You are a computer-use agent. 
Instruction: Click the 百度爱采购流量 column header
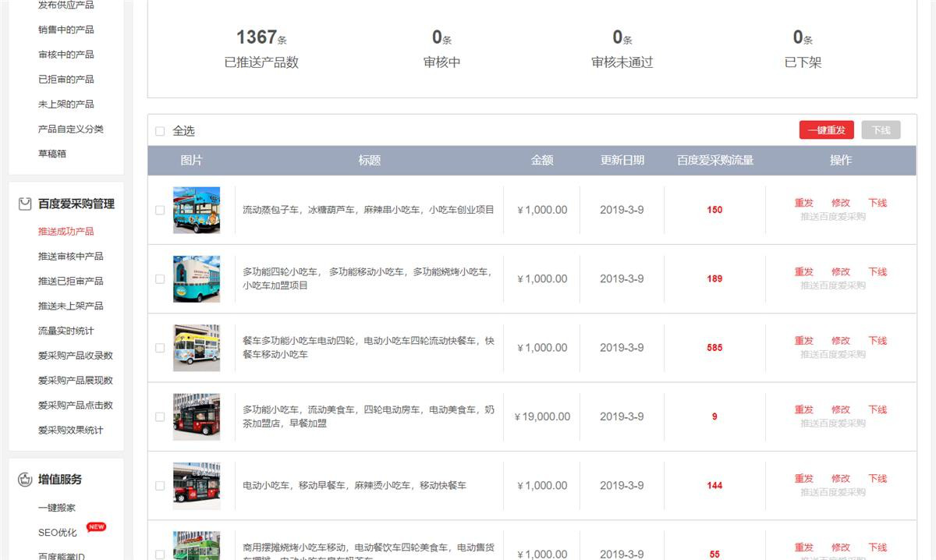(x=715, y=160)
